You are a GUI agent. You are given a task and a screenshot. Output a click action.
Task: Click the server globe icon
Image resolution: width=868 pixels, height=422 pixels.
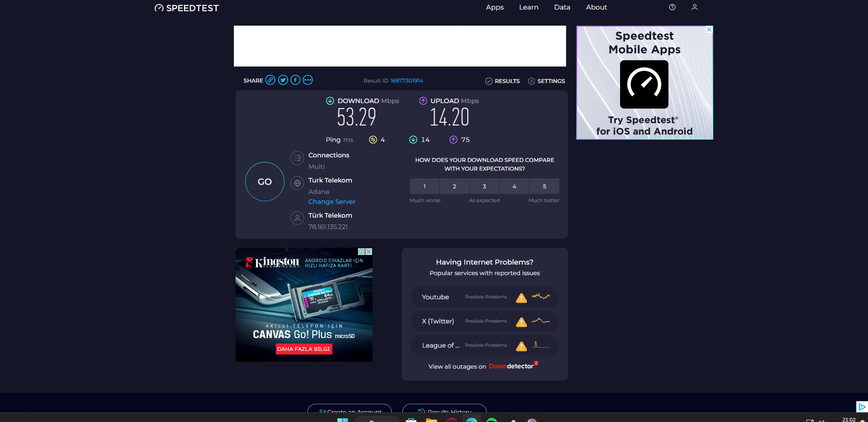coord(297,183)
